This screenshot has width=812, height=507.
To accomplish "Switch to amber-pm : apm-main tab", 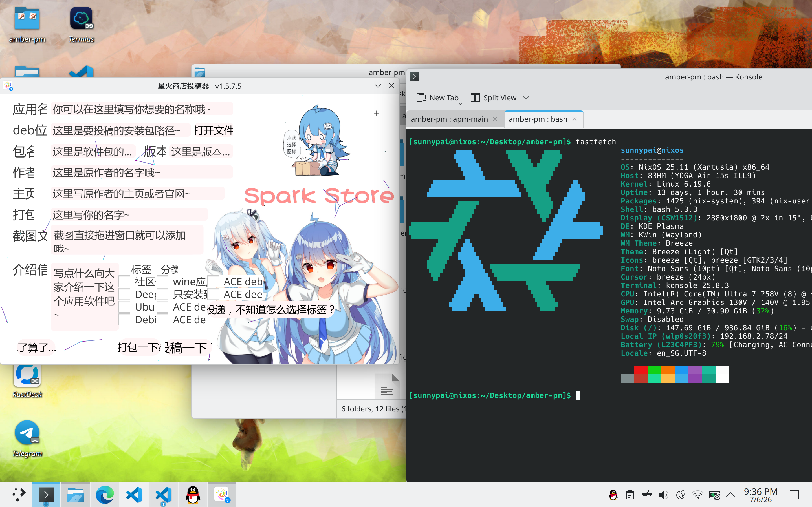I will pos(449,119).
